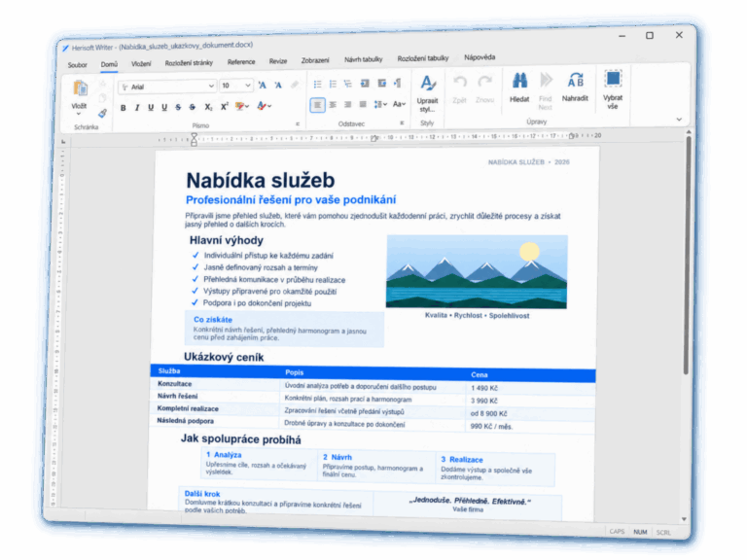Switch to the Reference tab
Viewport: 747px width, 560px height.
(241, 62)
